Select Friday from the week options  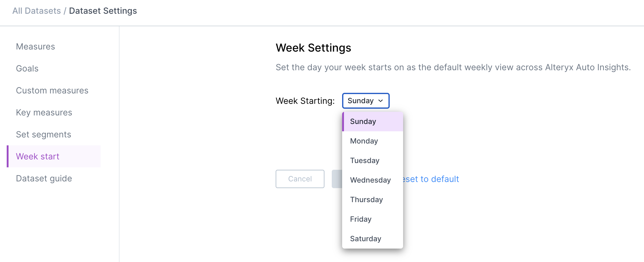pyautogui.click(x=361, y=219)
